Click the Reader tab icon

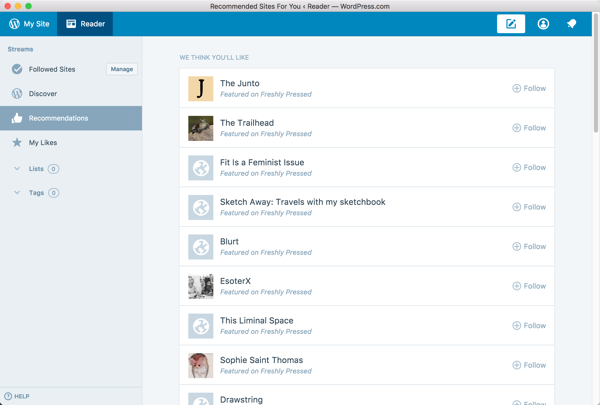coord(71,24)
